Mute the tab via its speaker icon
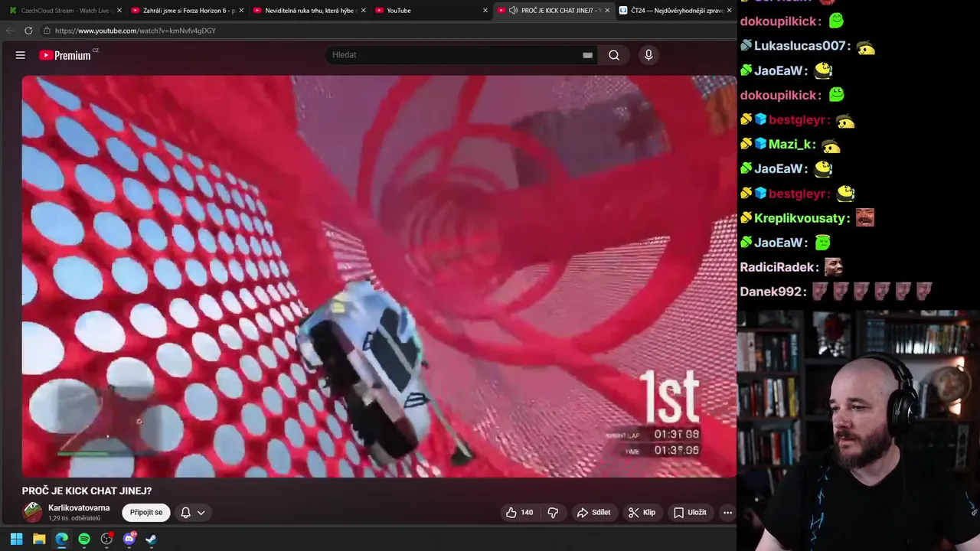The width and height of the screenshot is (980, 551). 513,11
